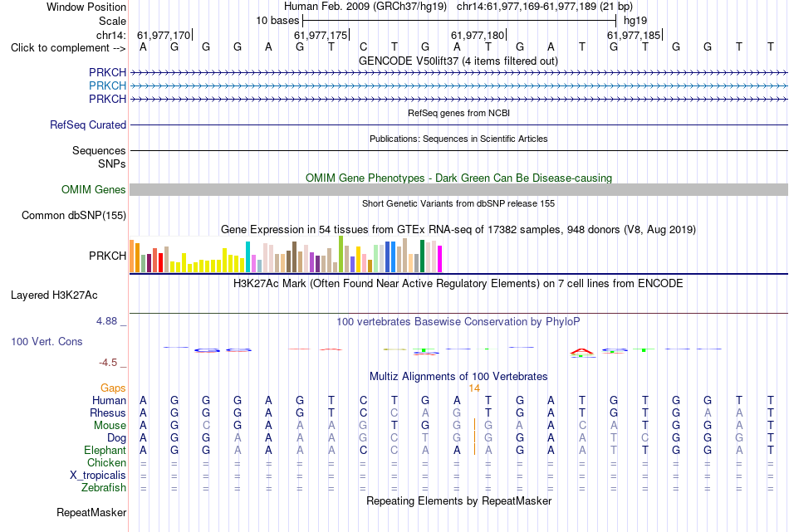The height and width of the screenshot is (532, 789).
Task: Click the orange gap count 14
Action: (474, 388)
